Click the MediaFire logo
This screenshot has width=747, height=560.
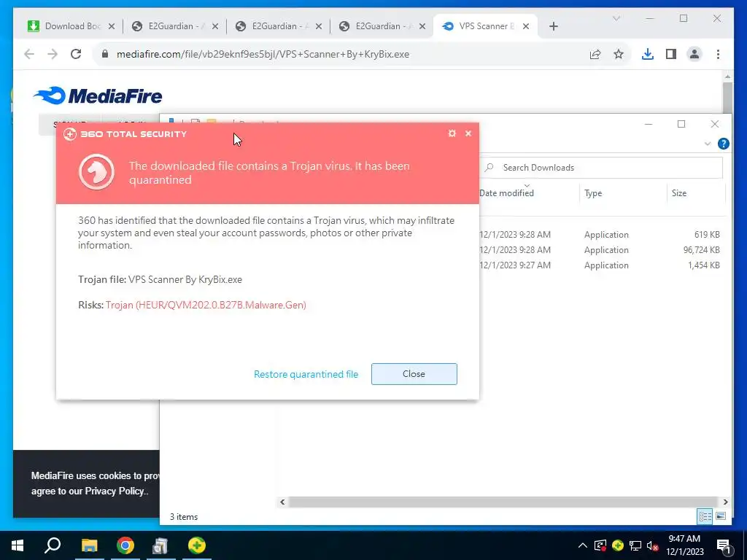(x=98, y=96)
